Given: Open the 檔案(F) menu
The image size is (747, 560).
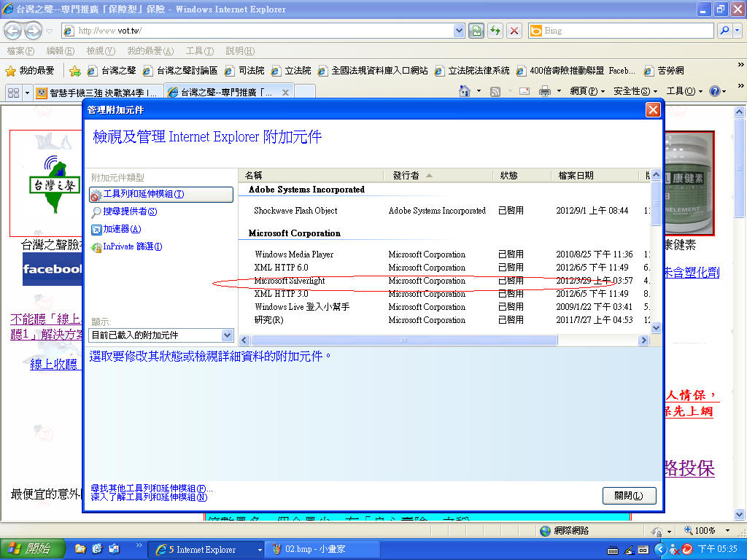Looking at the screenshot, I should coord(20,51).
